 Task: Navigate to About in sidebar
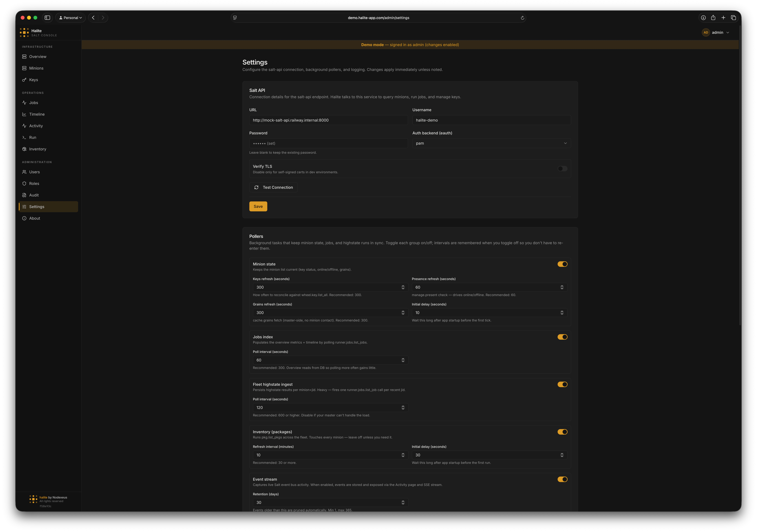(48, 218)
